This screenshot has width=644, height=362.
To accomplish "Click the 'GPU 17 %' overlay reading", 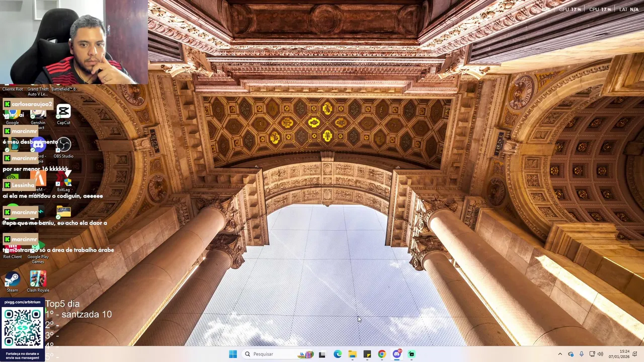I will 570,9.
